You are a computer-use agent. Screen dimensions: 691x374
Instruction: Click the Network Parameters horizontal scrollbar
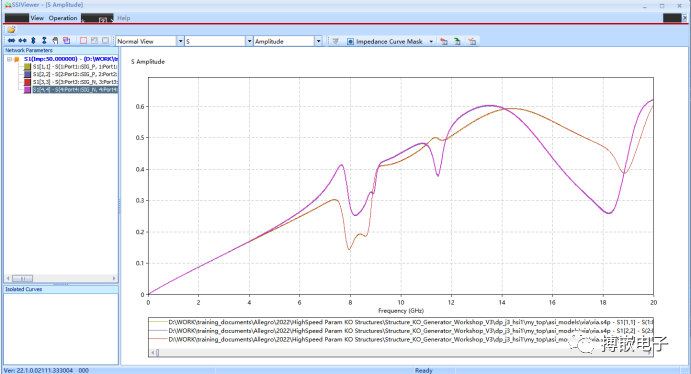coord(61,278)
